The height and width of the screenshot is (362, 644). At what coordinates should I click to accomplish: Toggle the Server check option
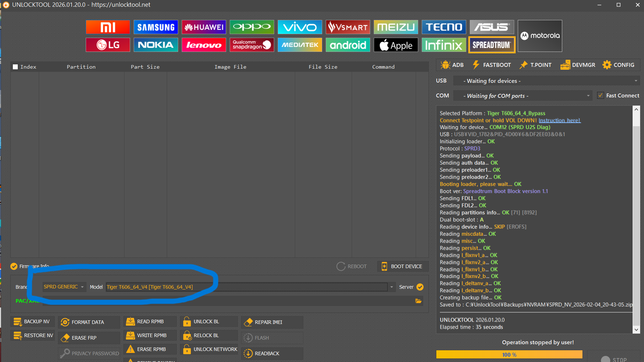(x=420, y=287)
